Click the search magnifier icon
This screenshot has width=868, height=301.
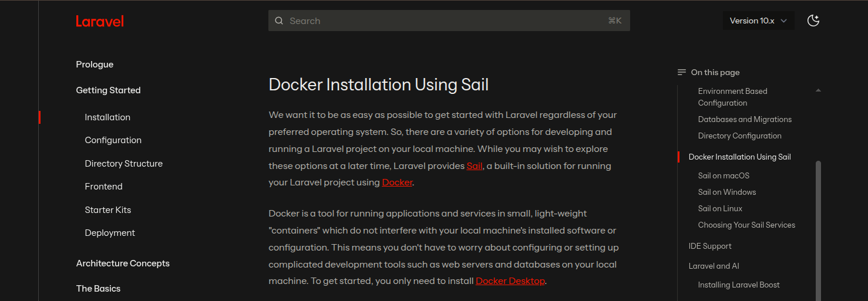tap(279, 21)
